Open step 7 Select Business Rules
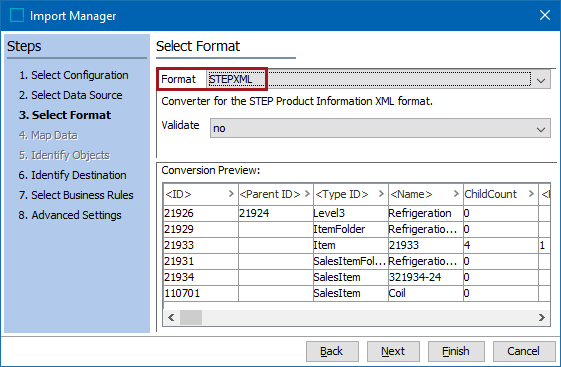 point(76,195)
